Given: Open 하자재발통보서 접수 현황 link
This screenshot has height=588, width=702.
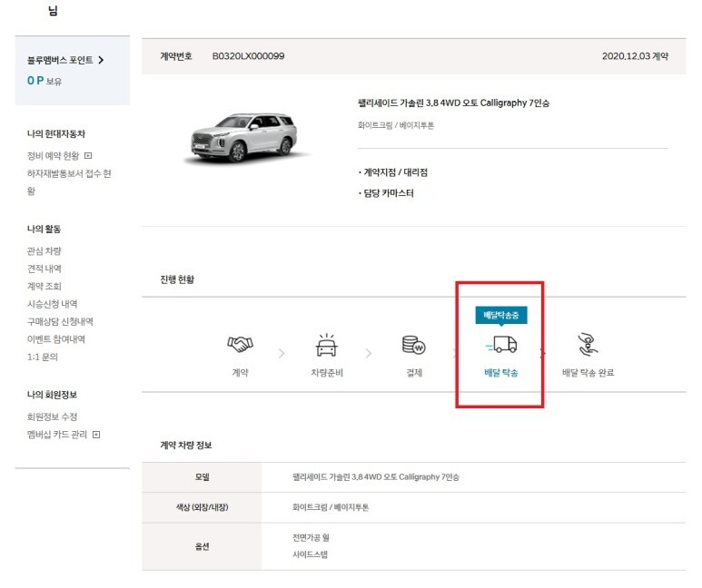Looking at the screenshot, I should pyautogui.click(x=69, y=182).
